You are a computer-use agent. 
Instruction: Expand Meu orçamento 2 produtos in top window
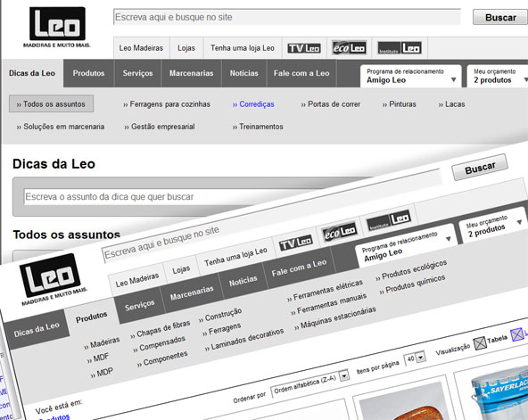pos(498,76)
